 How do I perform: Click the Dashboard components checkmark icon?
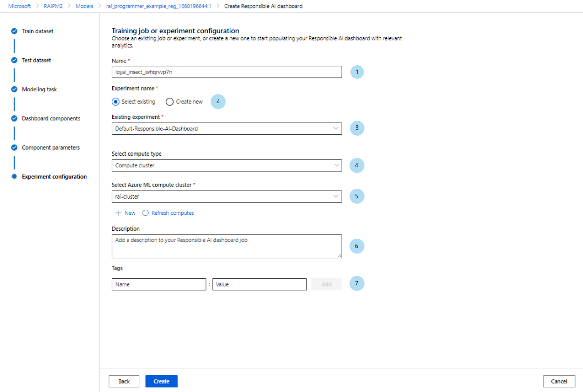click(14, 118)
